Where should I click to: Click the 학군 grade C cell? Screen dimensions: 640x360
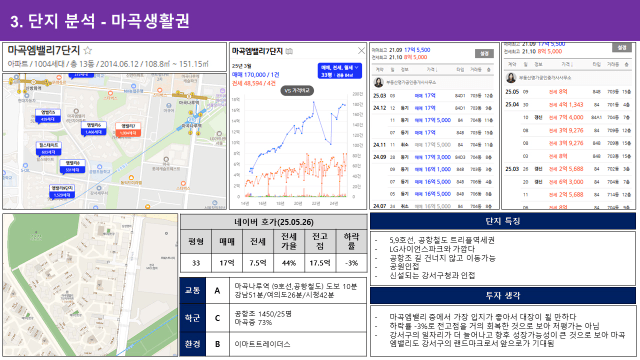click(217, 318)
